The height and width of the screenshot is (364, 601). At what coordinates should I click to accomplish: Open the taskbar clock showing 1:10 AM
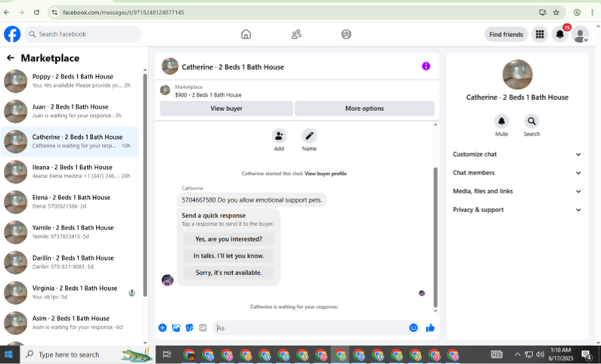click(x=561, y=354)
